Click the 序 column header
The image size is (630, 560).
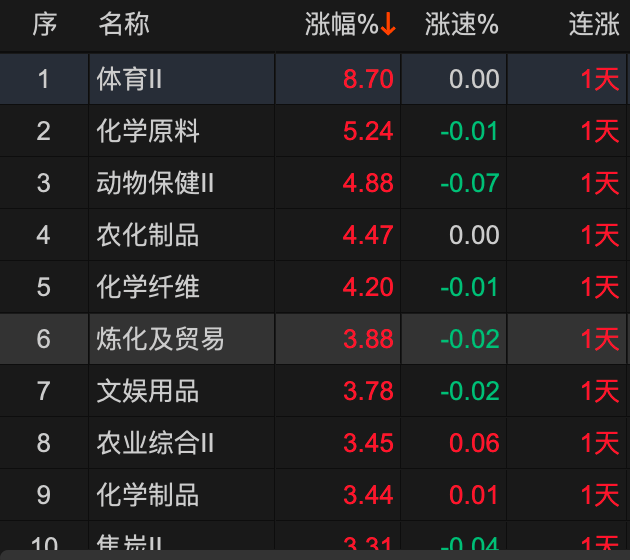pyautogui.click(x=44, y=26)
